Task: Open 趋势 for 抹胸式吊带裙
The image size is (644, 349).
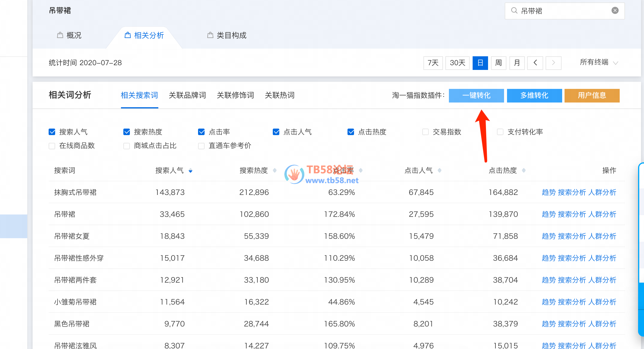Action: pos(549,192)
